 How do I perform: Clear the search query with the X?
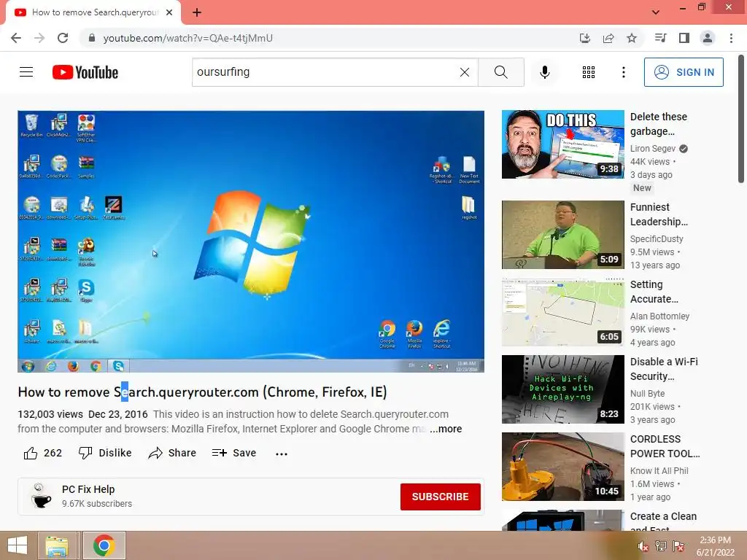point(465,72)
